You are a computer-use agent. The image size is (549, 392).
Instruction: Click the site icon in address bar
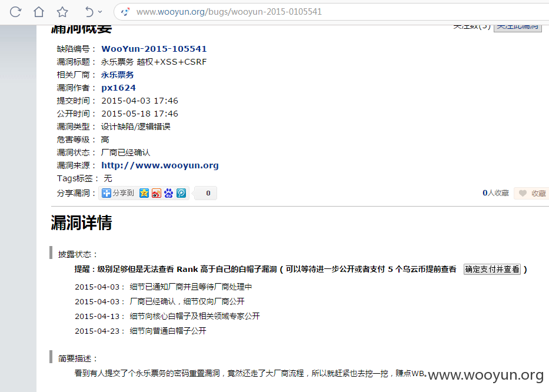tap(125, 12)
